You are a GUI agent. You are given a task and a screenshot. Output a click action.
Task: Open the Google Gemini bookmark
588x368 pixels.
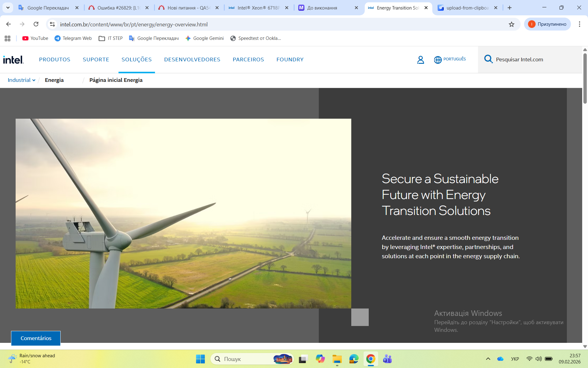point(204,38)
